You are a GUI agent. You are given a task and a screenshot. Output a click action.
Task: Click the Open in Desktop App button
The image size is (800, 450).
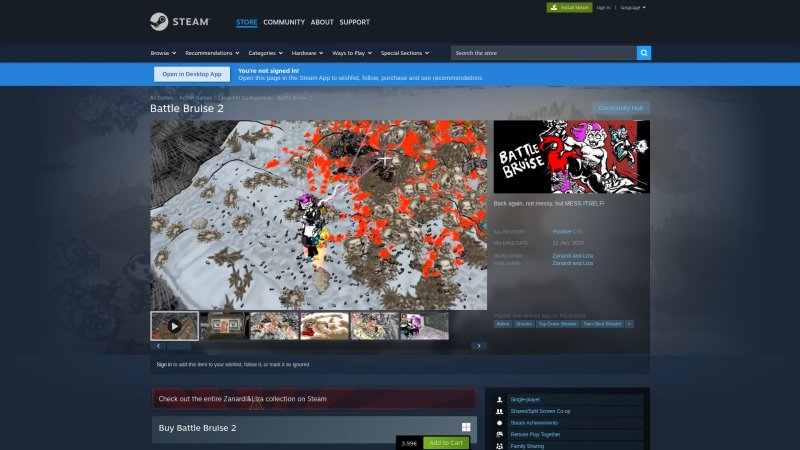click(x=192, y=74)
